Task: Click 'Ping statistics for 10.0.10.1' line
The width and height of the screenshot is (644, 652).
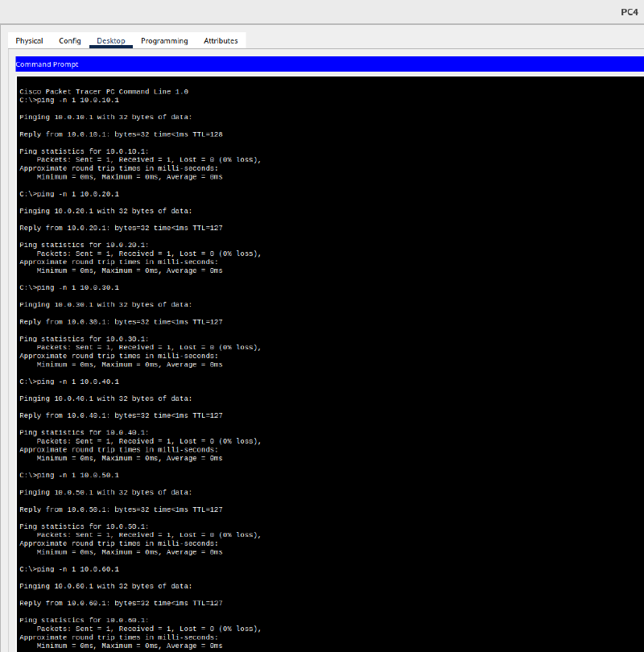Action: [x=84, y=151]
